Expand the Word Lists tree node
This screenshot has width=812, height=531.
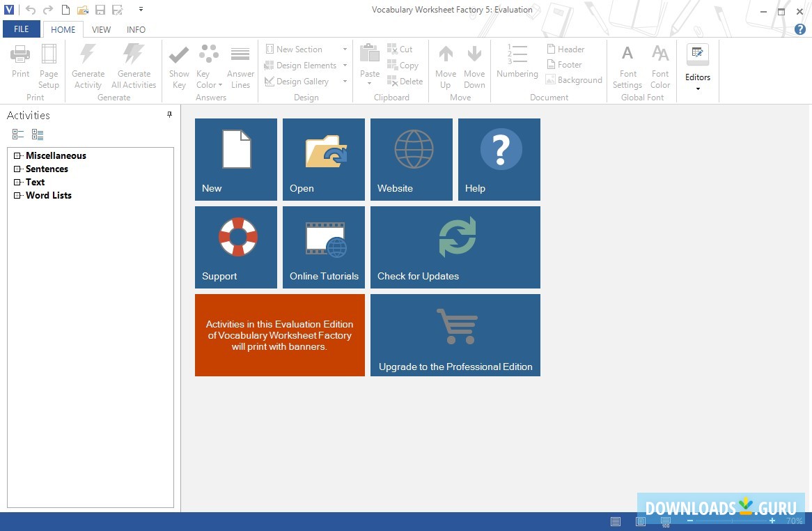point(17,195)
